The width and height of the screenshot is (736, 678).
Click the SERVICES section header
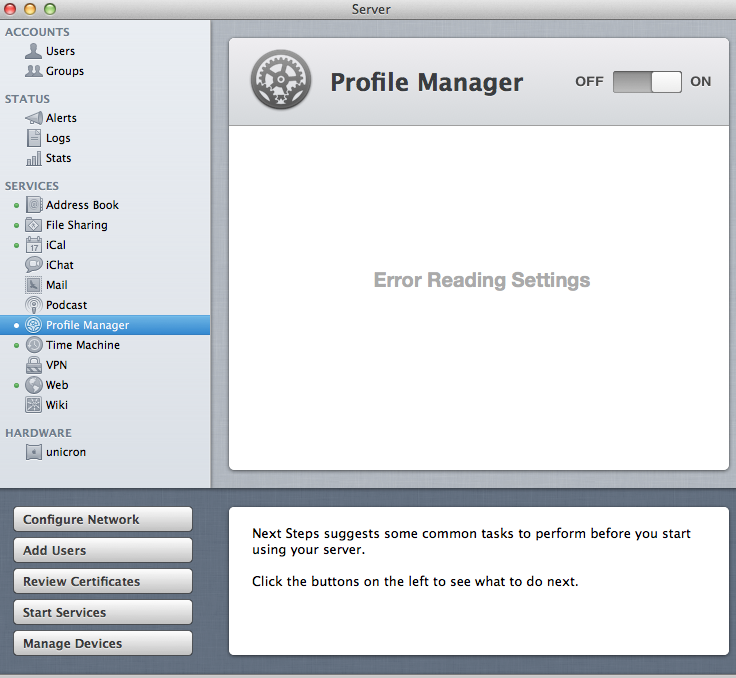pyautogui.click(x=32, y=186)
